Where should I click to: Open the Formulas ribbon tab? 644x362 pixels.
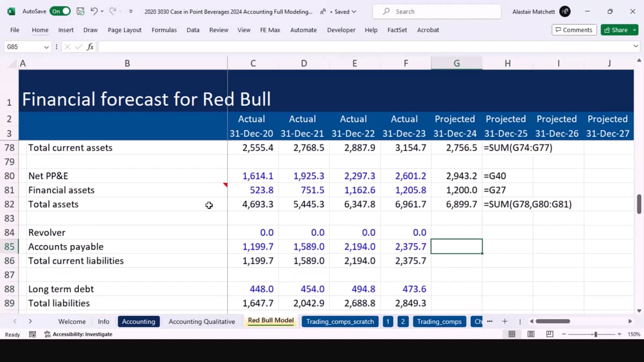[x=164, y=30]
